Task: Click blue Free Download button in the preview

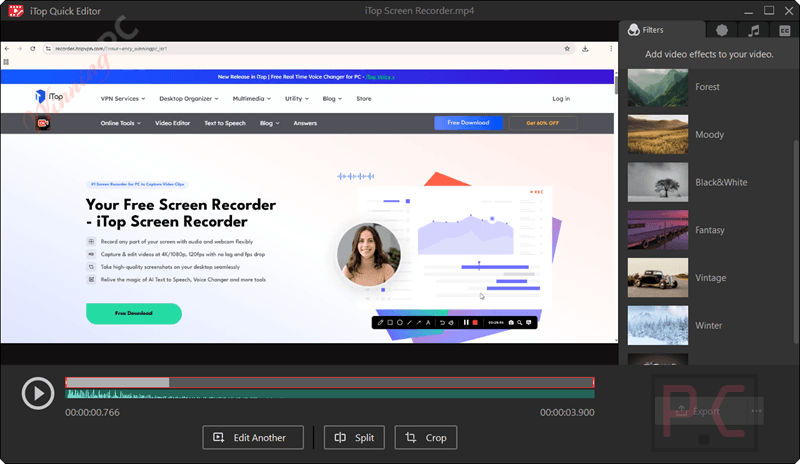Action: tap(468, 123)
